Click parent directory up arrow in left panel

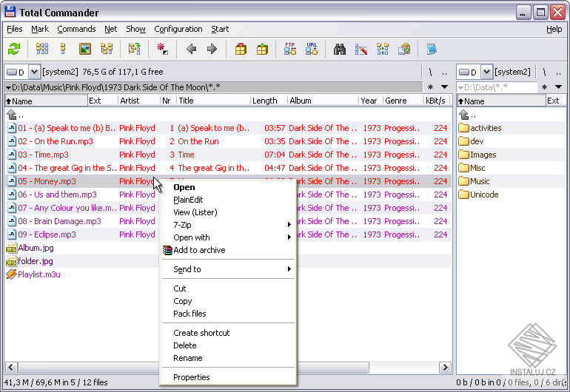12,115
